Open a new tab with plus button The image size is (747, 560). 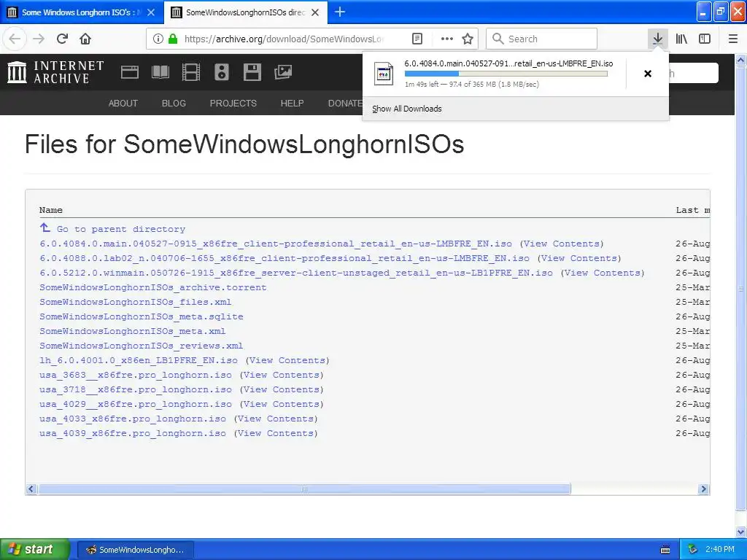[x=340, y=12]
